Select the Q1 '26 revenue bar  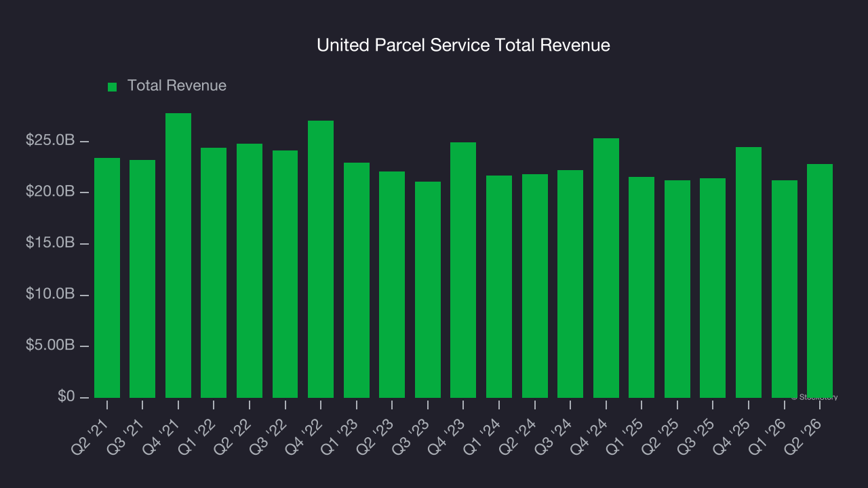pyautogui.click(x=785, y=289)
